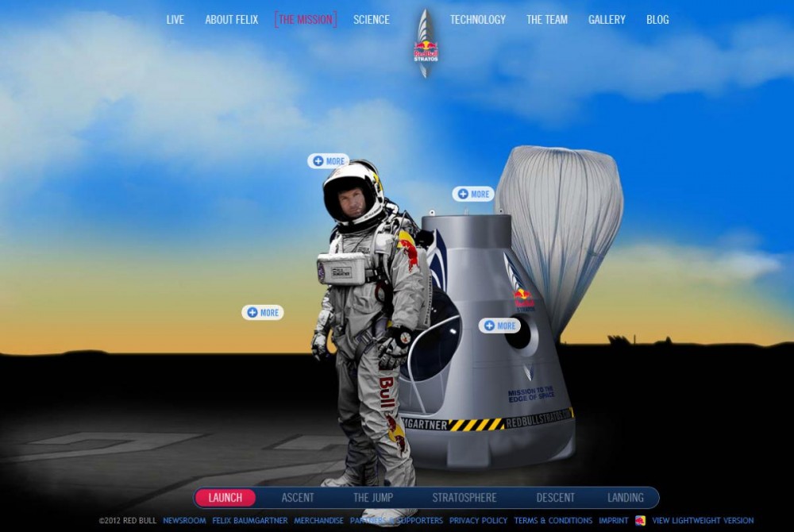Click the small Red Bull icon in footer
This screenshot has height=532, width=794.
coord(640,520)
